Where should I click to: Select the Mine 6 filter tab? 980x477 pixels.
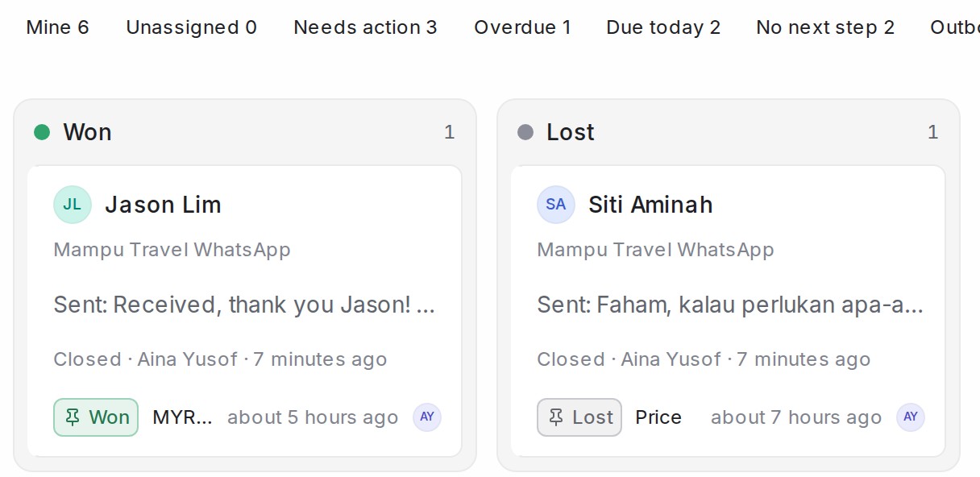tap(58, 27)
